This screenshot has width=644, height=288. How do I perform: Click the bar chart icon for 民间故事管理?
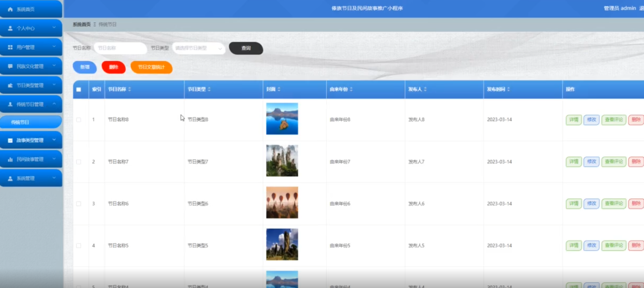[x=10, y=159]
